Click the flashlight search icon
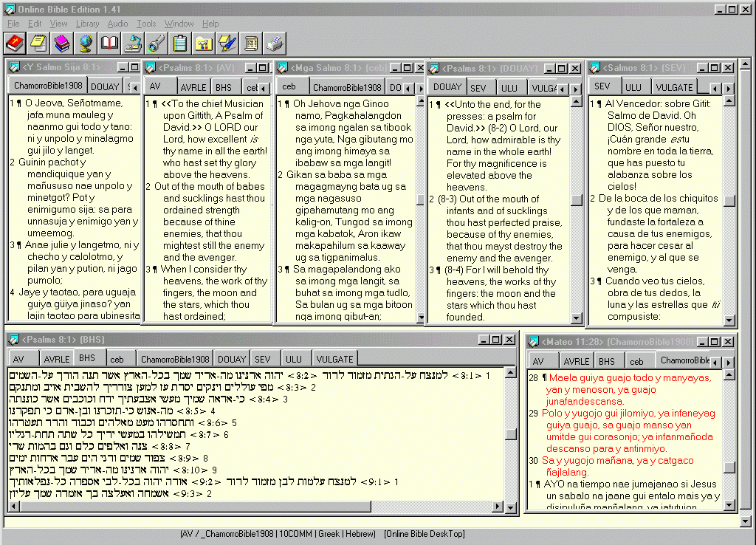 [x=157, y=44]
